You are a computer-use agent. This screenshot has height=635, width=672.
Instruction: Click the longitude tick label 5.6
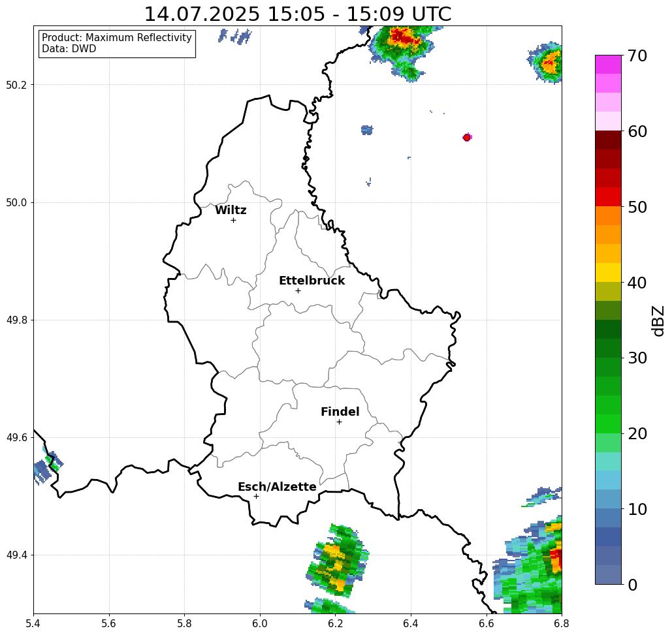109,624
